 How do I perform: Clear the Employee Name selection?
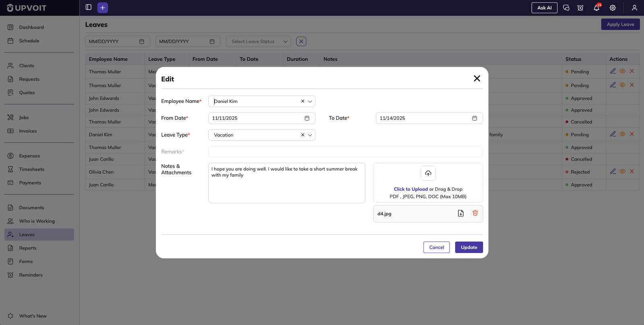click(303, 101)
